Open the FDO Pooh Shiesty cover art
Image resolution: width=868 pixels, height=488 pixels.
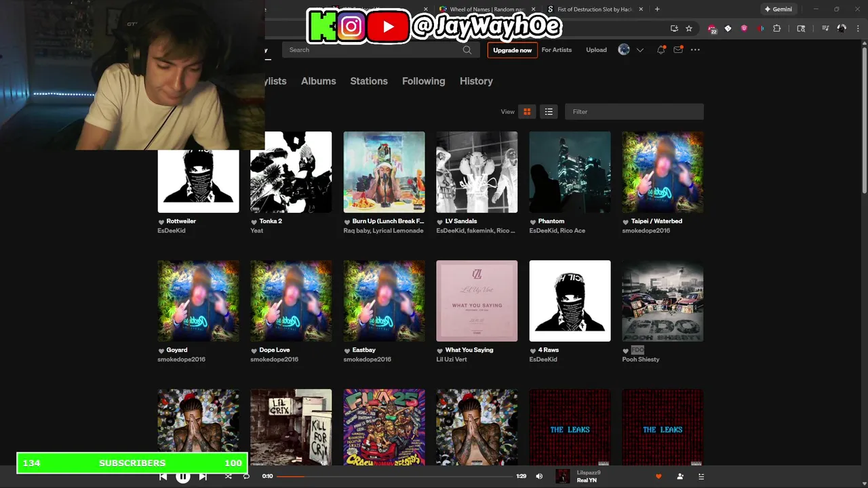point(663,301)
